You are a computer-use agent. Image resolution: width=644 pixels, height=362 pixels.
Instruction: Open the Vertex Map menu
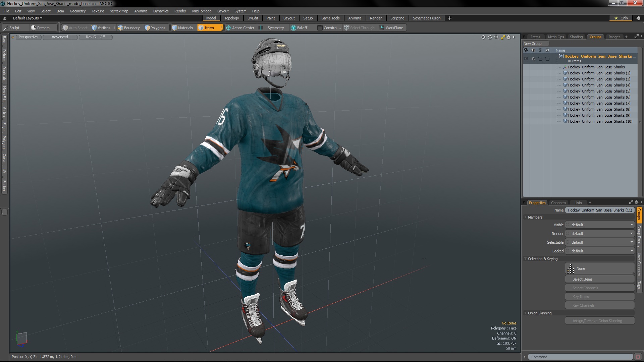(x=119, y=11)
